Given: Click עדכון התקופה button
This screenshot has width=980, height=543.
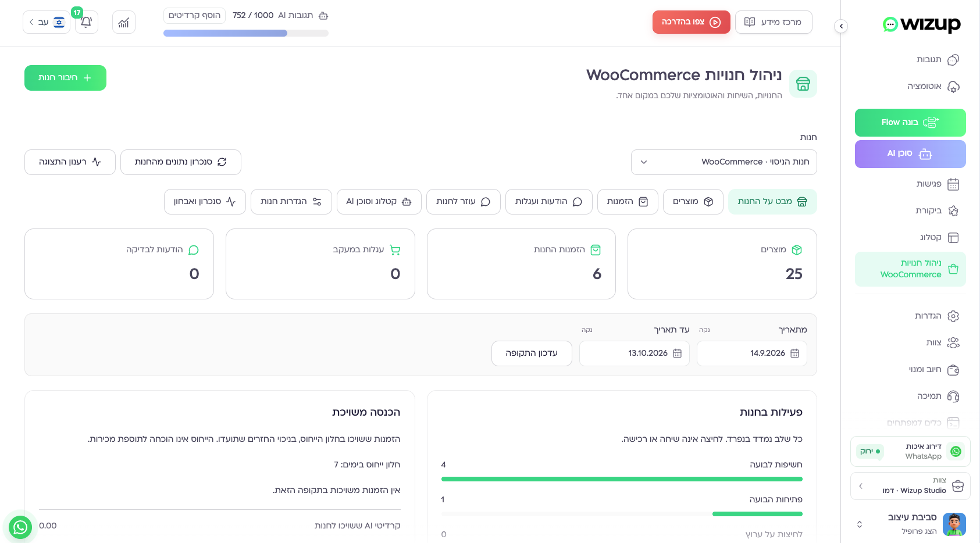Looking at the screenshot, I should pyautogui.click(x=532, y=353).
